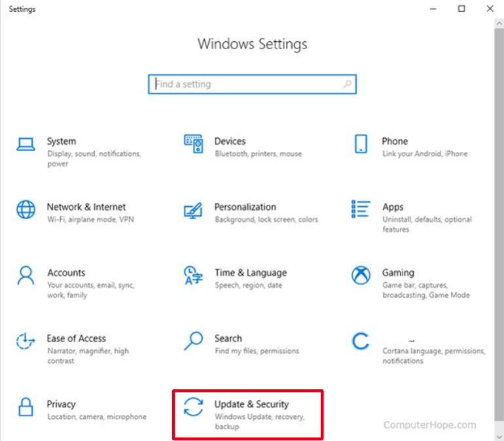Open the Search settings title
Viewport: 504px width, 441px height.
click(228, 338)
